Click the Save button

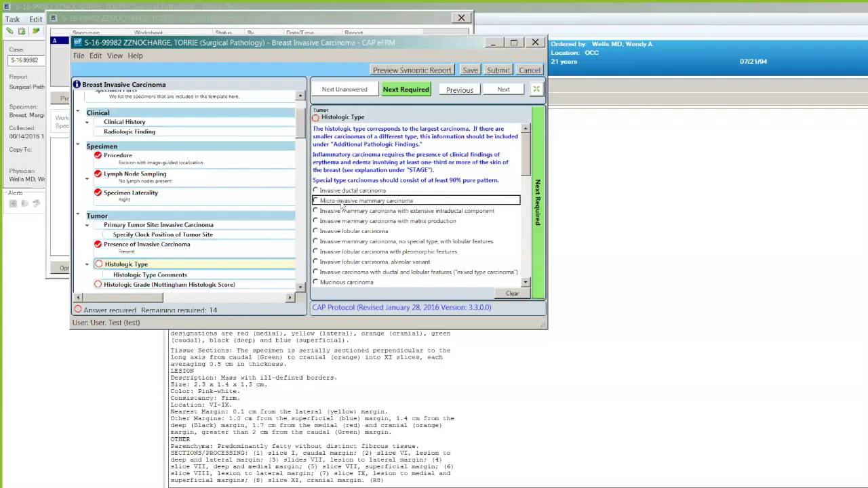(470, 70)
